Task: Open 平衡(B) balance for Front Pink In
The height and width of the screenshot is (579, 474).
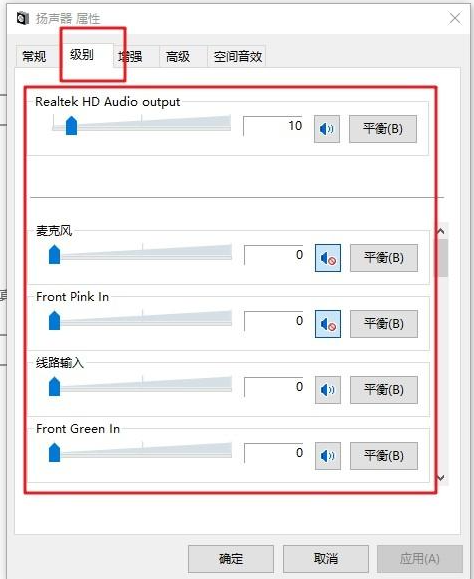Action: (x=384, y=324)
